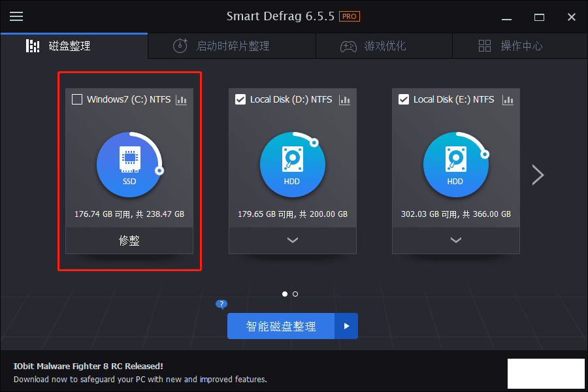Image resolution: width=588 pixels, height=392 pixels.
Task: Start 智能磁盘整理 smart defrag
Action: (x=281, y=326)
